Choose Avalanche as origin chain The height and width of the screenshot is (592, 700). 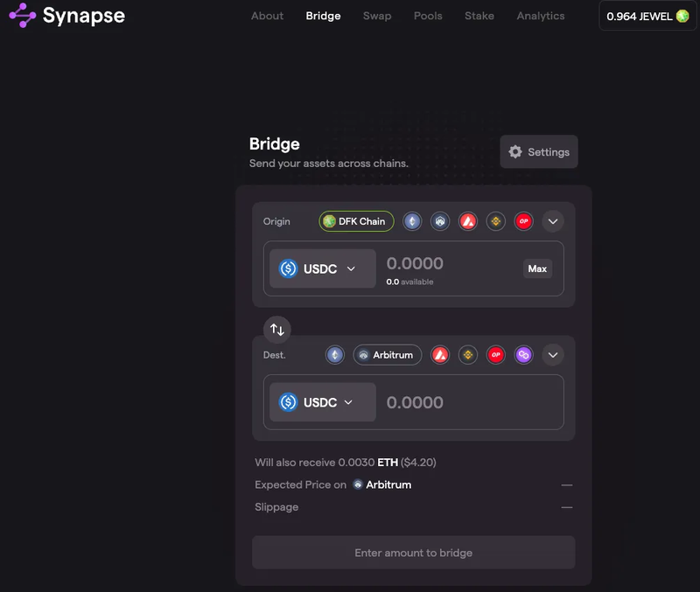pyautogui.click(x=468, y=221)
